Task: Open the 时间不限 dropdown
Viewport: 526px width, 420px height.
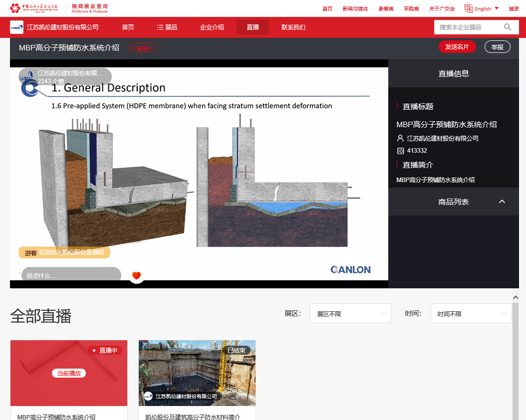Action: click(x=471, y=313)
